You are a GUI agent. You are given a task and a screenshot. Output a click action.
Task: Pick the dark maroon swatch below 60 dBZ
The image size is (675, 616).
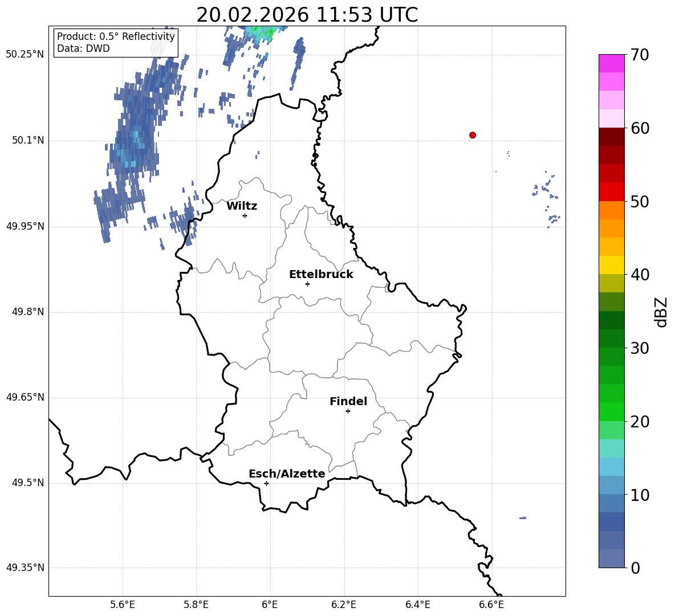point(611,137)
